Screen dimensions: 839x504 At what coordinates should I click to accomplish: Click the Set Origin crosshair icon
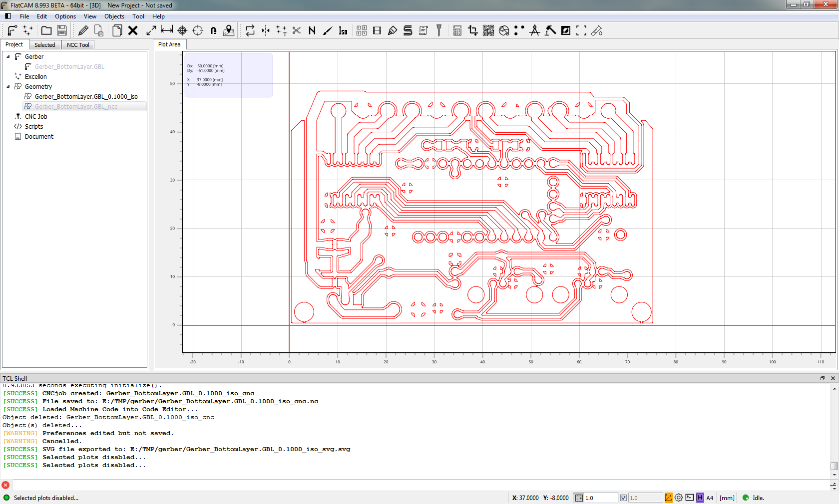click(x=182, y=30)
